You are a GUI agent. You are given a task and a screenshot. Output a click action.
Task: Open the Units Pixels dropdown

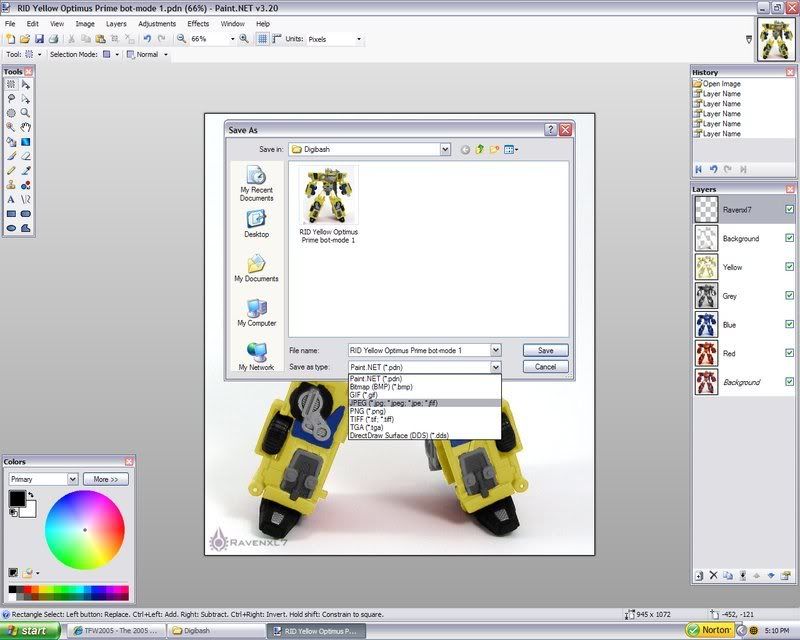[x=359, y=39]
